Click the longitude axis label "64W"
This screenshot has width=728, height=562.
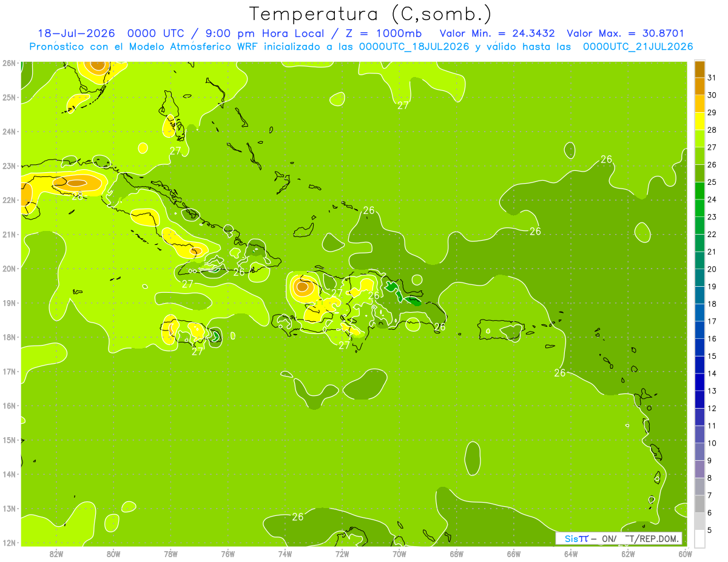pyautogui.click(x=570, y=554)
